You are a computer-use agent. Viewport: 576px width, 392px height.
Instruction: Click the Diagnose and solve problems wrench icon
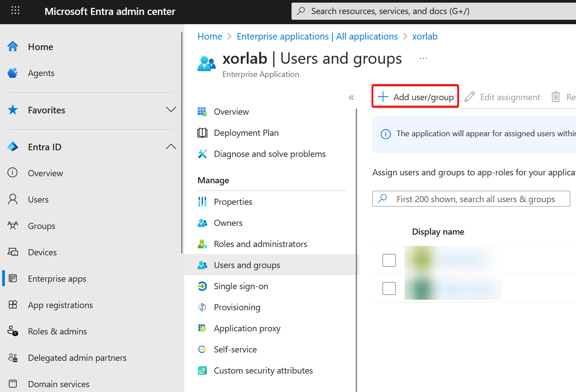point(202,154)
